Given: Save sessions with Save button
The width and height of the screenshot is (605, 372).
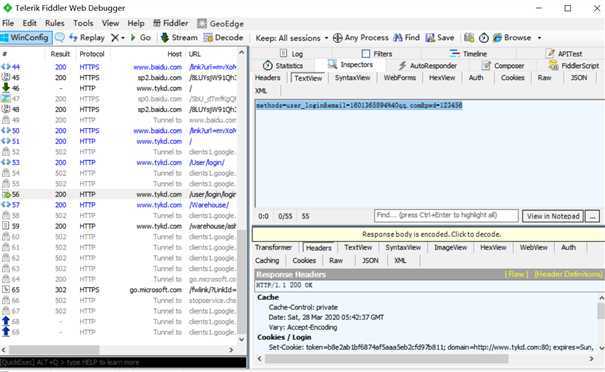Looking at the screenshot, I should (x=439, y=37).
